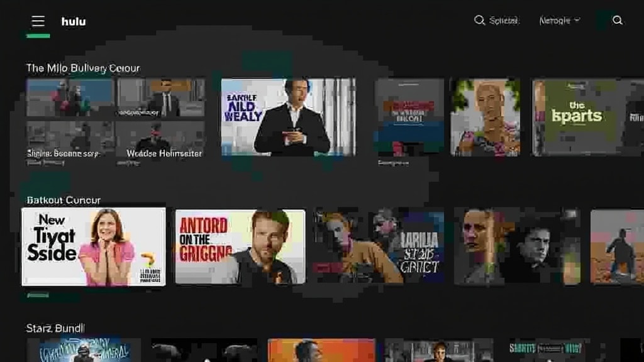Screen dimensions: 644x362
Task: Click the Starz Bundl heading
Action: coord(55,328)
